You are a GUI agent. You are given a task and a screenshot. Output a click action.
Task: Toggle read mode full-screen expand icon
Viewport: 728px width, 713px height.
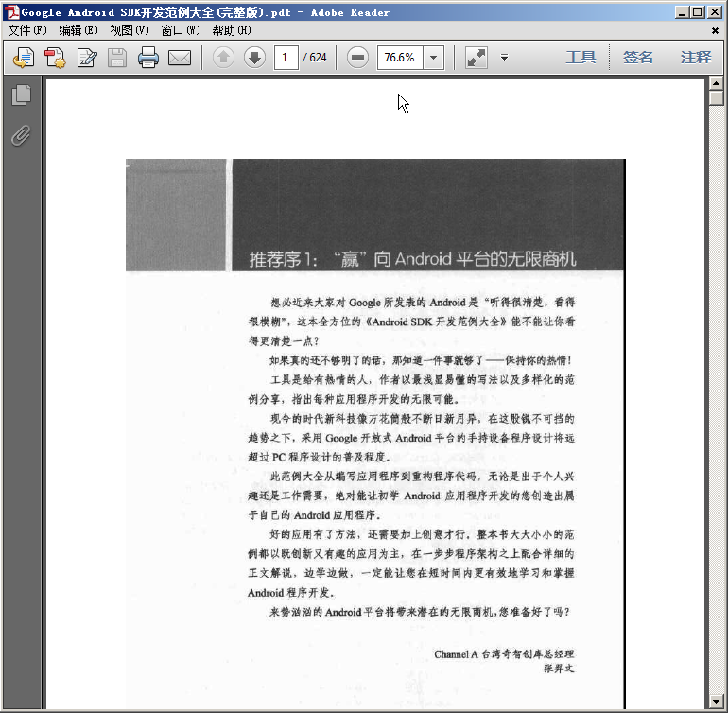(x=477, y=58)
